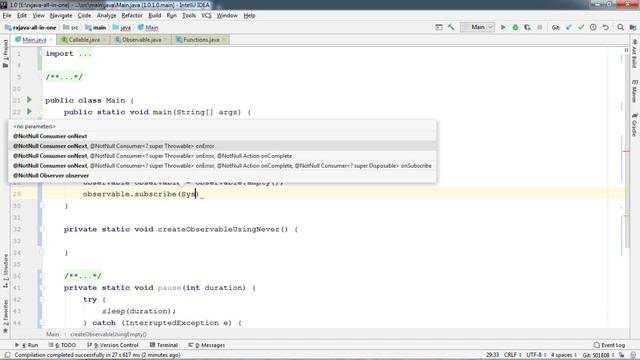Screen dimensions: 640x360
Task: Toggle tool window bars icon bottom-left
Action: click(x=7, y=355)
